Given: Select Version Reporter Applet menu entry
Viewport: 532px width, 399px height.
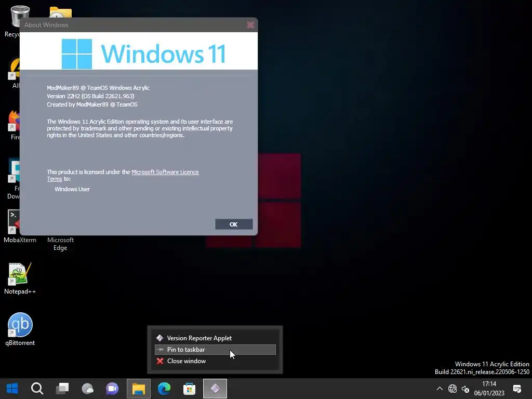Looking at the screenshot, I should click(x=215, y=338).
